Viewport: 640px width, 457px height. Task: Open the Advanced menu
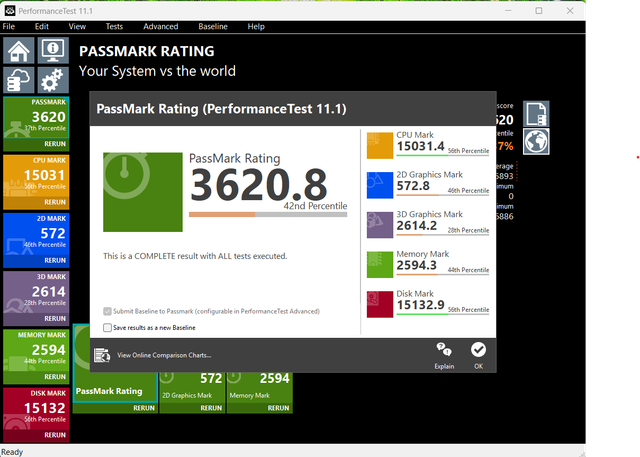160,26
